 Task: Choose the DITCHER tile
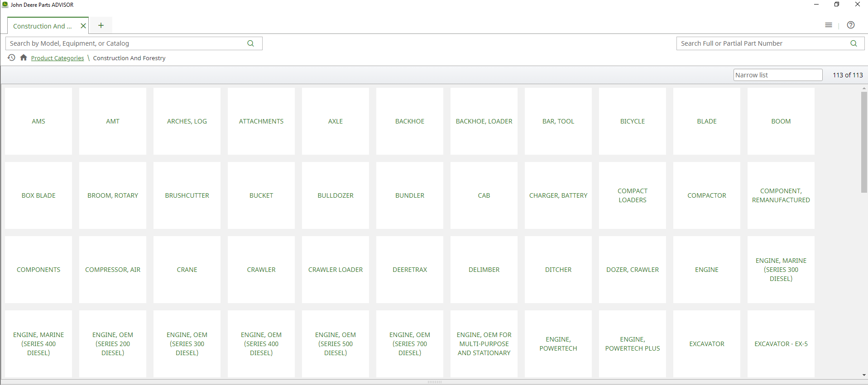(x=558, y=270)
